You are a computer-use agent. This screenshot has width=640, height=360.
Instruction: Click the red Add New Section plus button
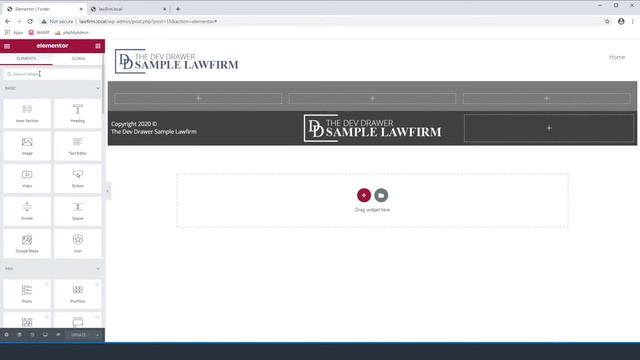364,195
